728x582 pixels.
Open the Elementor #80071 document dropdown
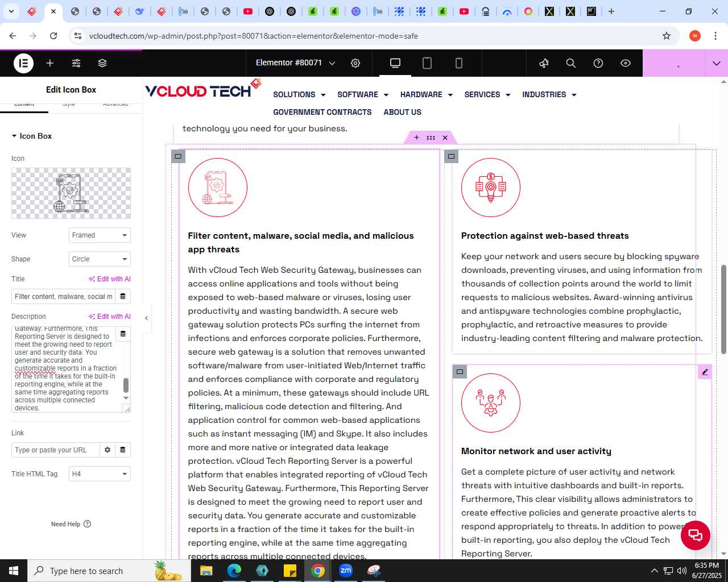tap(295, 63)
